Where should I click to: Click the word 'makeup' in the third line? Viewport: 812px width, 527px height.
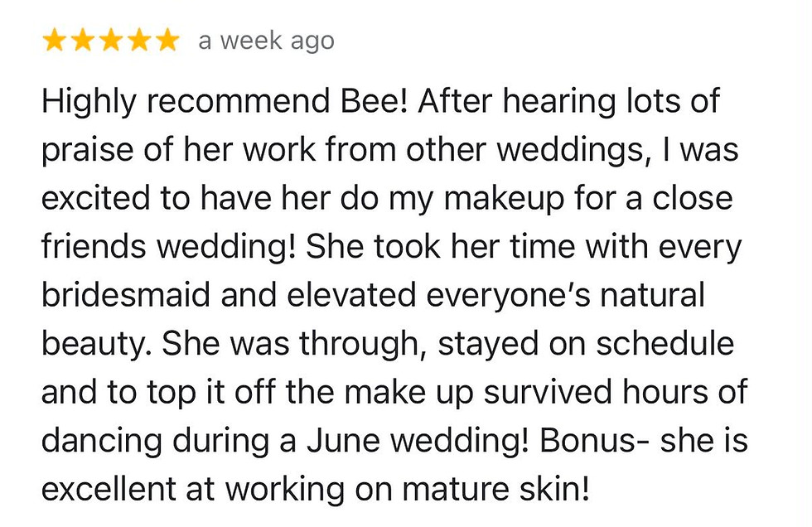point(504,200)
